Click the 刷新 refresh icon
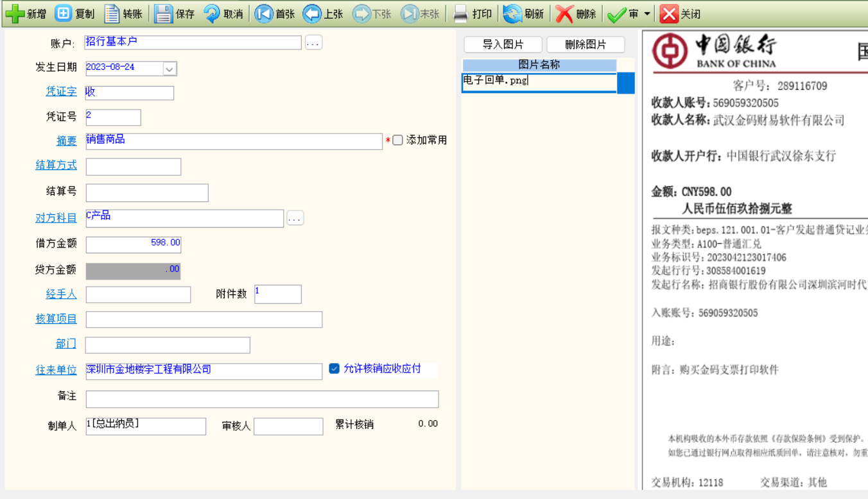The width and height of the screenshot is (868, 499). [512, 13]
